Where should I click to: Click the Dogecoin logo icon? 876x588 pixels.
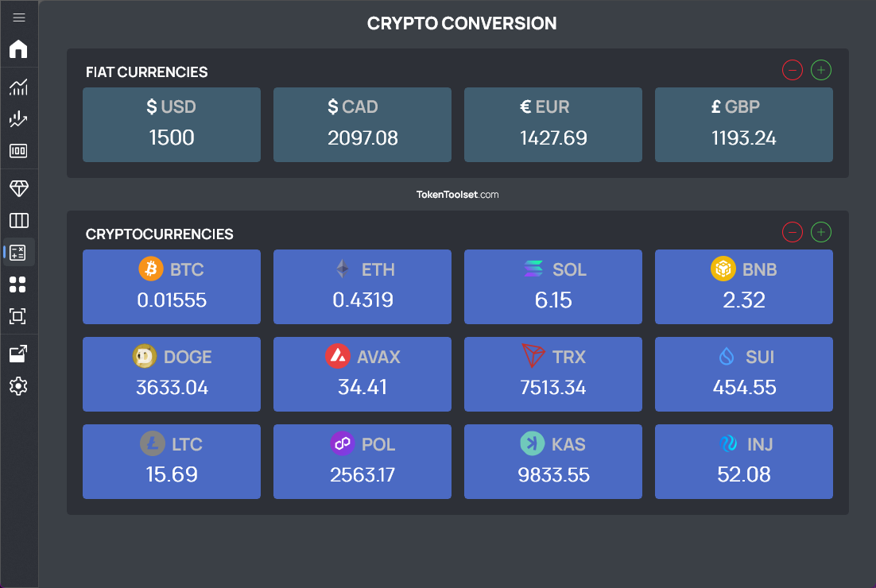point(145,356)
